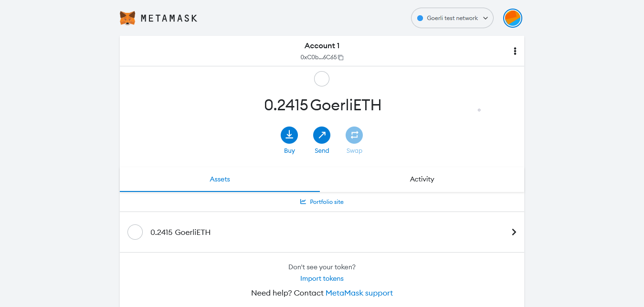644x307 pixels.
Task: Click the Send arrow icon
Action: pos(322,135)
